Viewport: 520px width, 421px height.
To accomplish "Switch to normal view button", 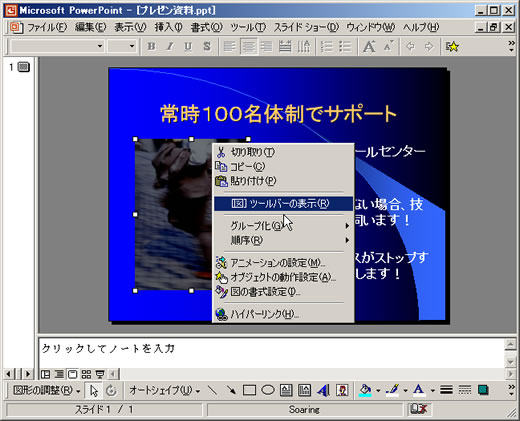I will [x=45, y=374].
